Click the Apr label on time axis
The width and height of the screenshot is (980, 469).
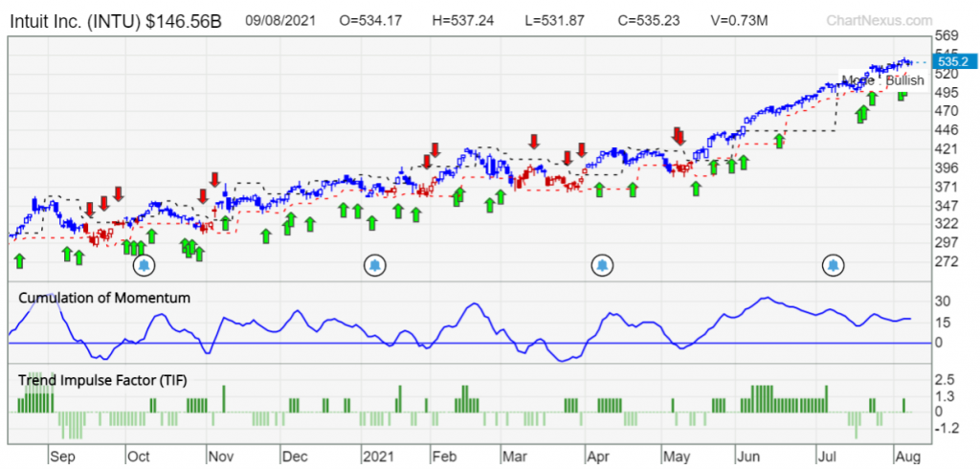[598, 456]
